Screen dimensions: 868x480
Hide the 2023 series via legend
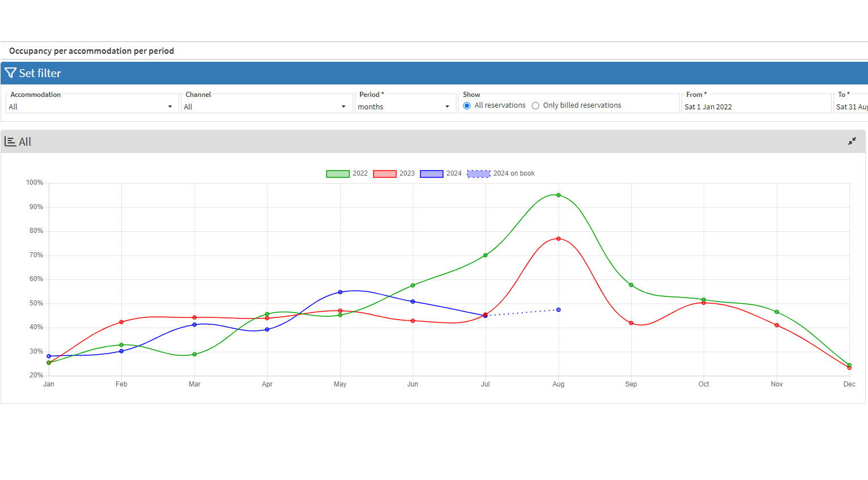coord(394,173)
